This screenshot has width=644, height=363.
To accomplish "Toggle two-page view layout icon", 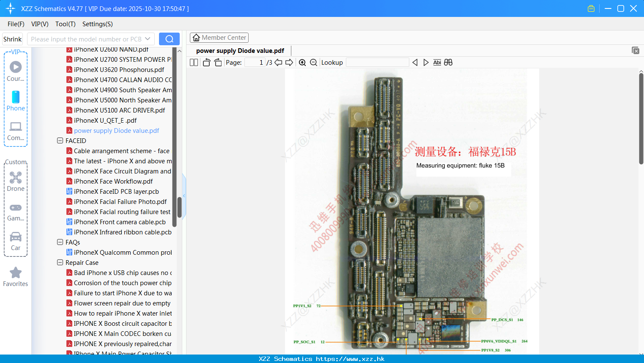I will [194, 62].
